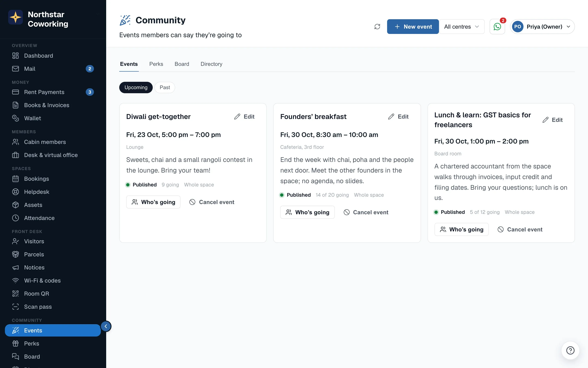Switch to the Board tab

[x=182, y=64]
